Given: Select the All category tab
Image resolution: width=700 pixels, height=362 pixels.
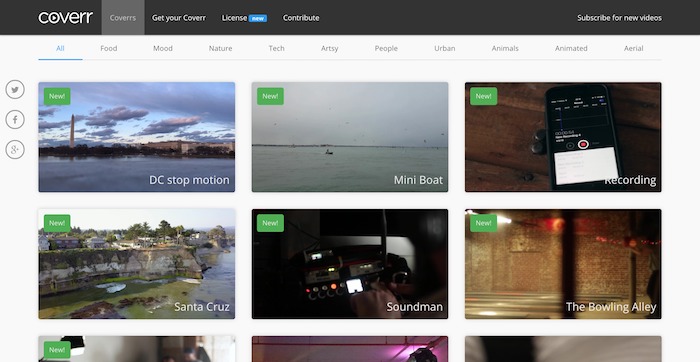Looking at the screenshot, I should click(x=60, y=48).
